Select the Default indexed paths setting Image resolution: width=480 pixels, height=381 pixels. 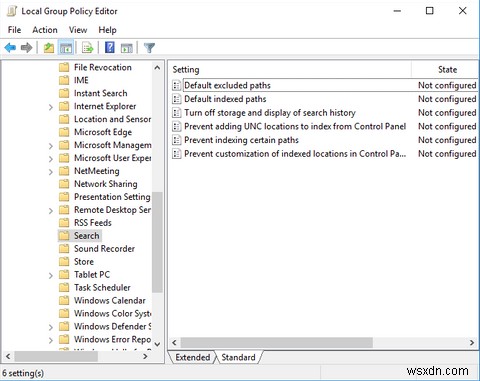pos(225,99)
